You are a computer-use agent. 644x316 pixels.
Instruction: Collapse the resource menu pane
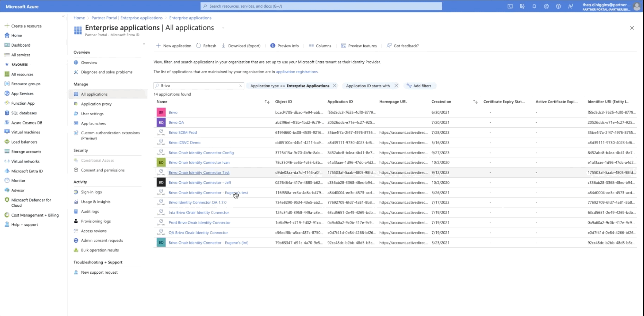(x=144, y=44)
